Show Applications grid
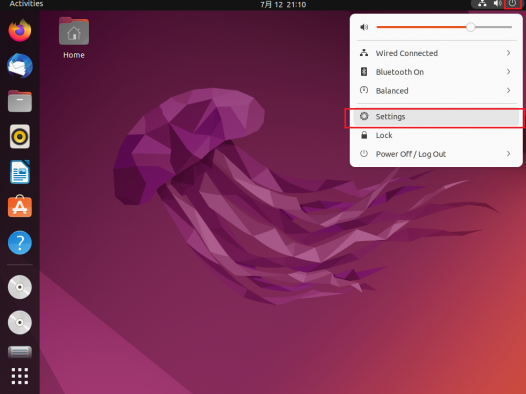 click(x=20, y=376)
